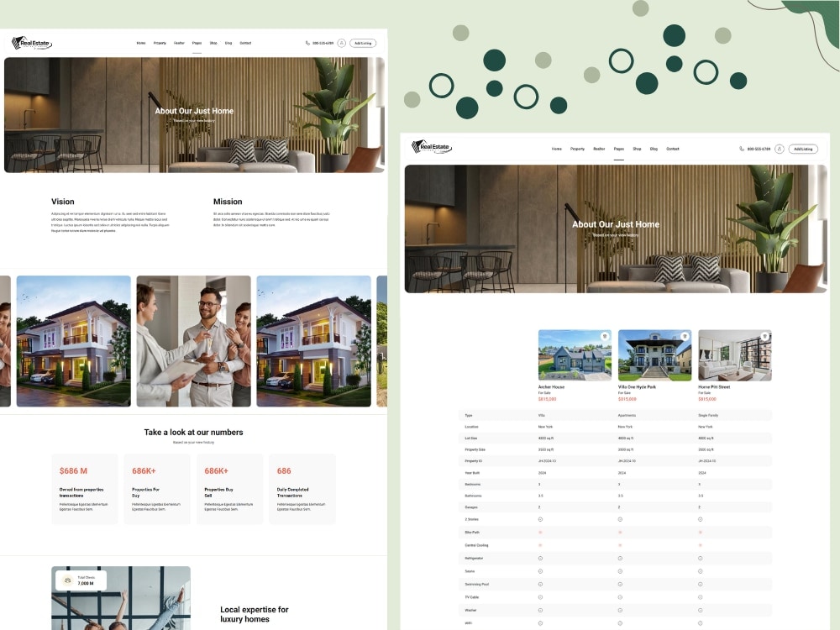The width and height of the screenshot is (840, 630).
Task: Call 800-555-6789 link in right page
Action: click(x=759, y=149)
